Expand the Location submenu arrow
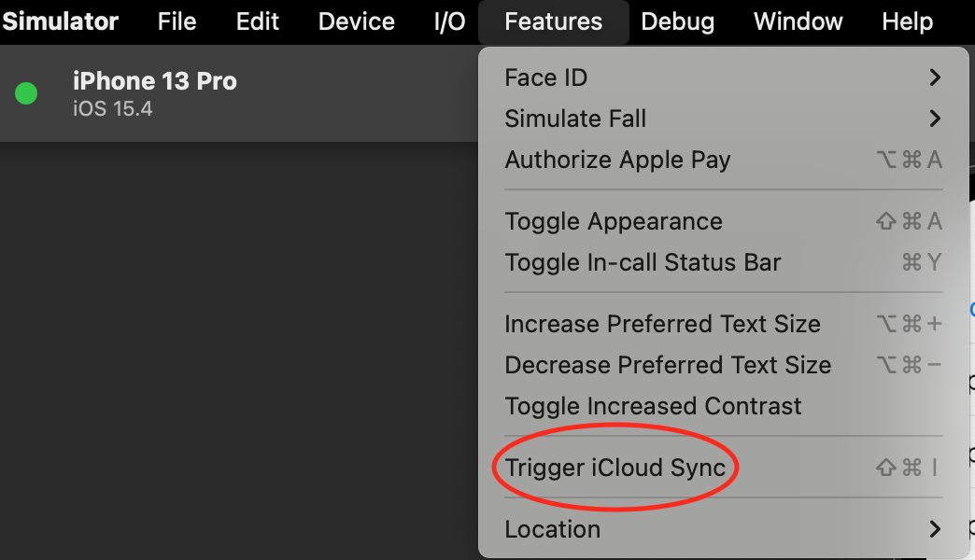 935,530
